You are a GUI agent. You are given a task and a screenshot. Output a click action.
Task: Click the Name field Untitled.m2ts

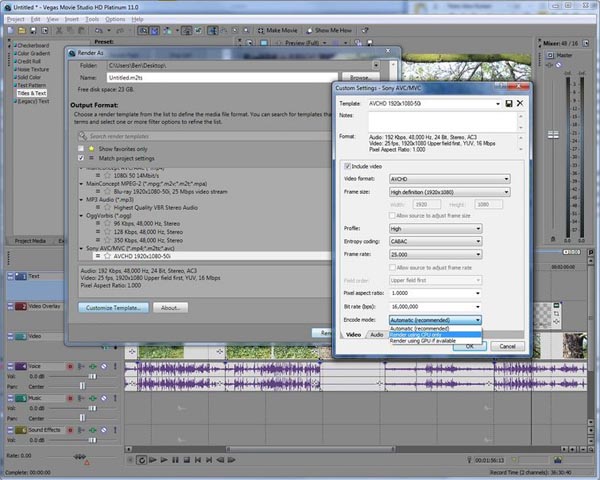tap(222, 78)
